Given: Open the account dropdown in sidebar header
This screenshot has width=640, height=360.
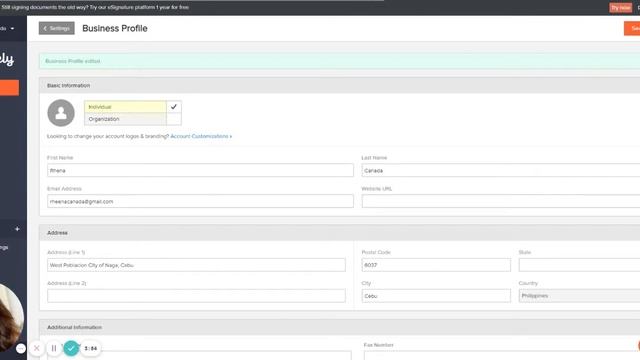Looking at the screenshot, I should 7,29.
